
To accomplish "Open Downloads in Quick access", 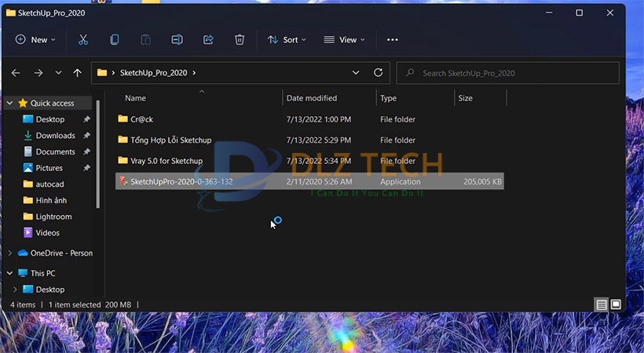I will coord(55,136).
